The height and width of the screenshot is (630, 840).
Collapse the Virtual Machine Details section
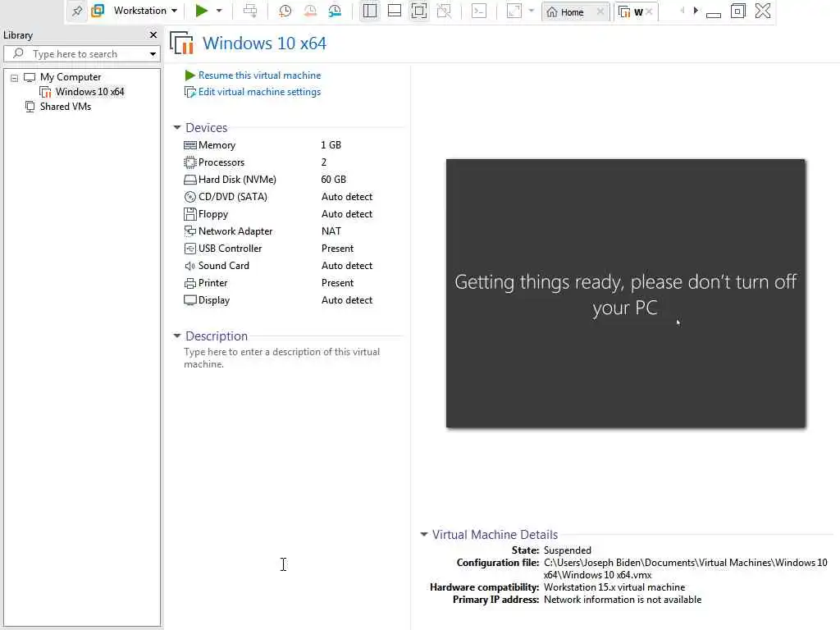(424, 534)
